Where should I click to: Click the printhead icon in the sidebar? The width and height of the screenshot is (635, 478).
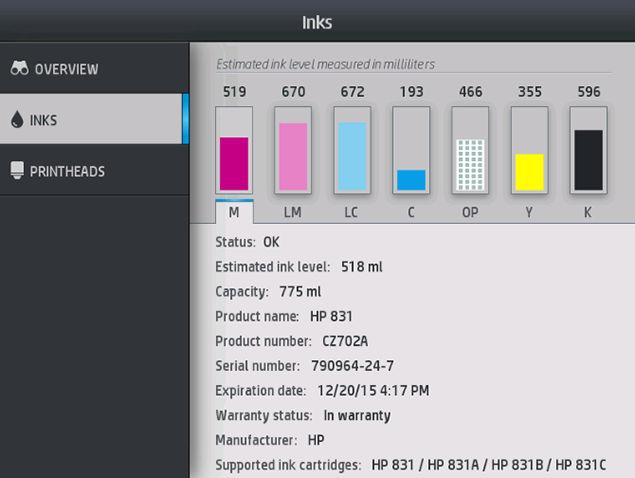(17, 170)
